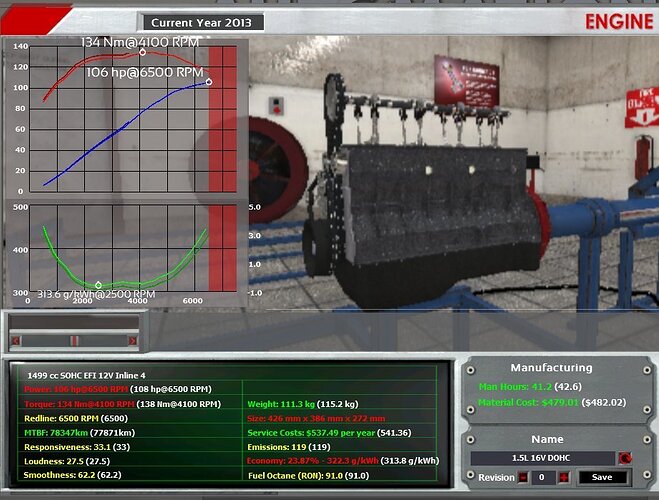Click the Material Cost line in the Manufacturing panel
The image size is (659, 500).
pos(552,403)
